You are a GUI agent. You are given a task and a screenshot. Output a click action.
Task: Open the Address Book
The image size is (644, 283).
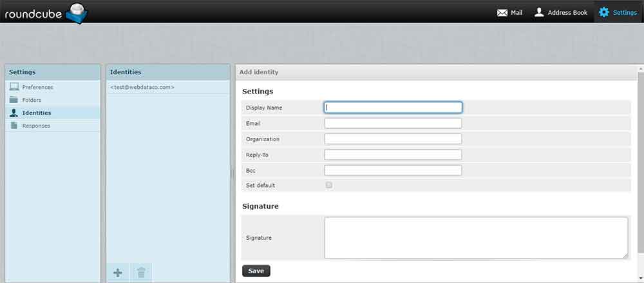click(560, 12)
